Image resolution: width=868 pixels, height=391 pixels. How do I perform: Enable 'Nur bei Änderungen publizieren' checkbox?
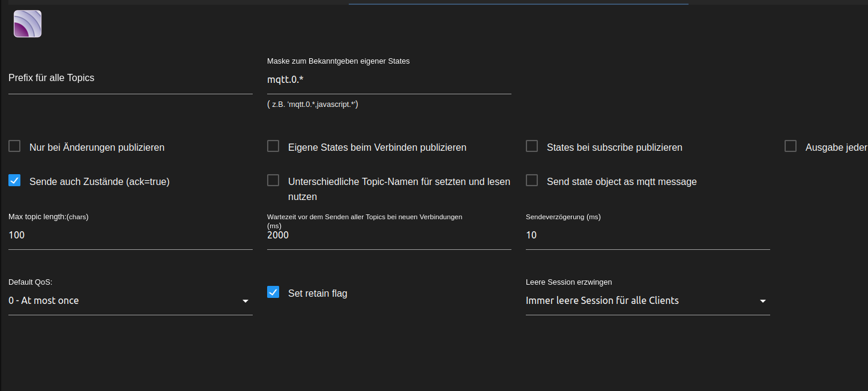tap(14, 146)
